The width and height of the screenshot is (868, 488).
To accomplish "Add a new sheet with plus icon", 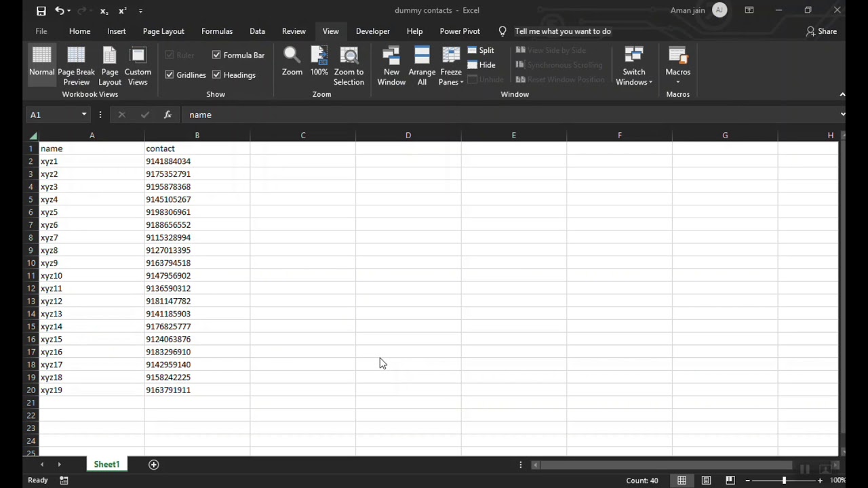I will coord(154,464).
